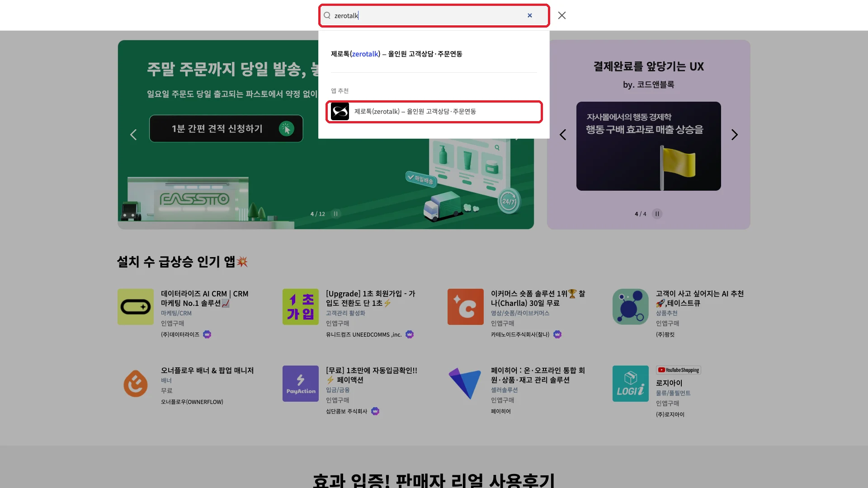Open the 이커머스 숏폼 솔루션 찰나 app title
The width and height of the screenshot is (868, 488).
538,298
